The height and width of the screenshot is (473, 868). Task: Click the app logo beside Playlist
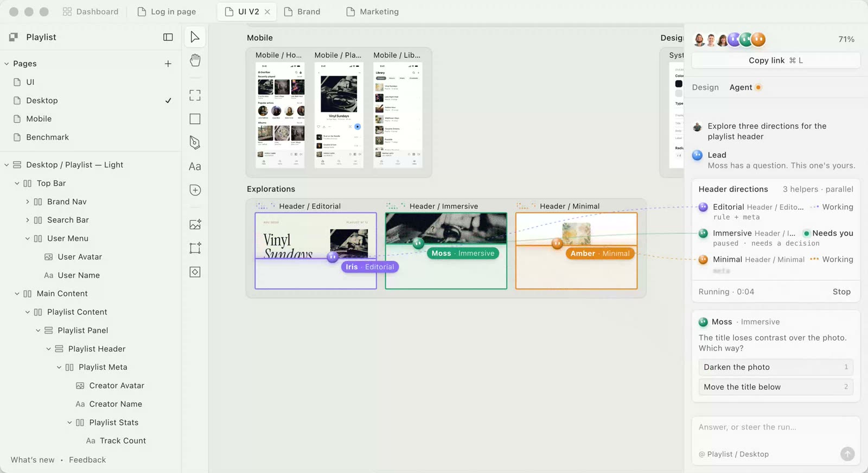click(14, 37)
